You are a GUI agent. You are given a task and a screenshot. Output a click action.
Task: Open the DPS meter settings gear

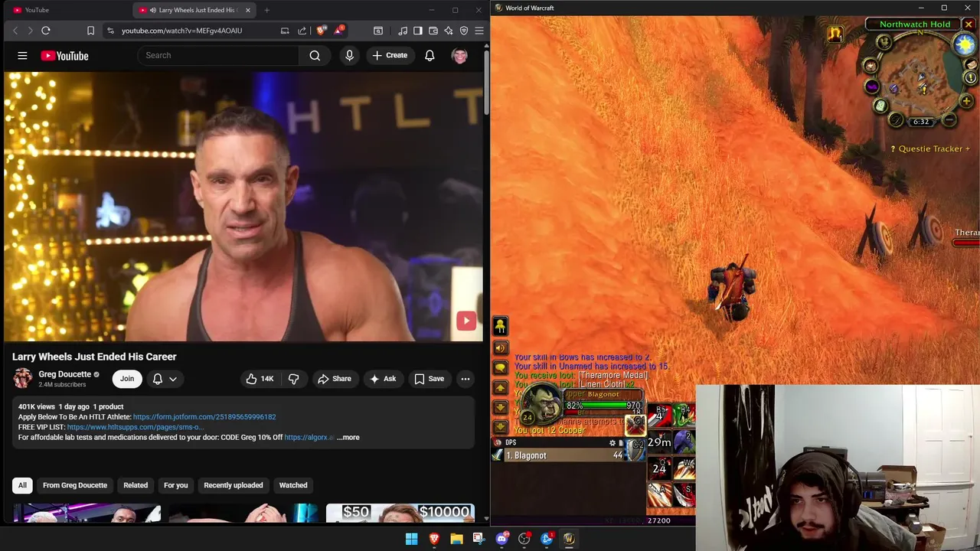[612, 442]
